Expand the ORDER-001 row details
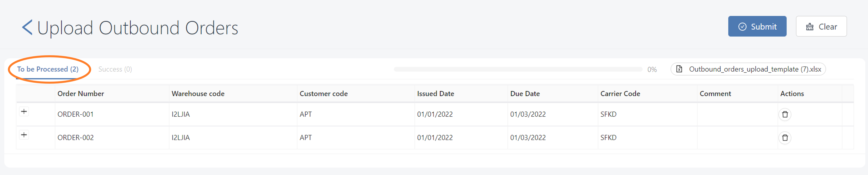Screen dimensions: 868x175 [24, 112]
